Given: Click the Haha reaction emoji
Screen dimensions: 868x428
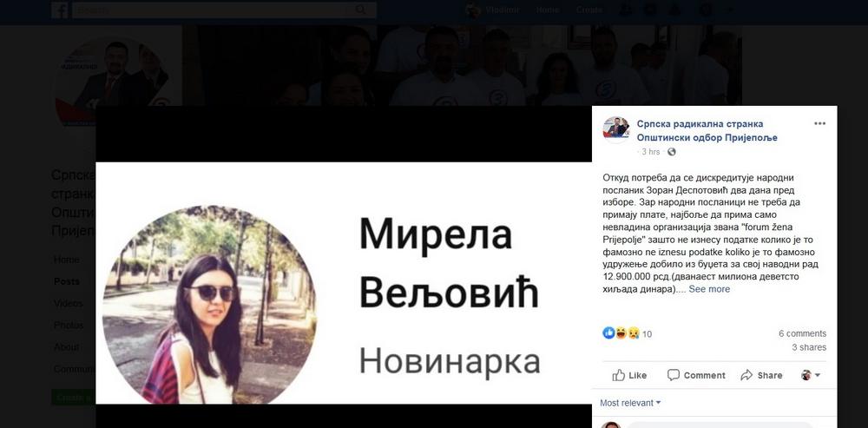Looking at the screenshot, I should (x=621, y=333).
